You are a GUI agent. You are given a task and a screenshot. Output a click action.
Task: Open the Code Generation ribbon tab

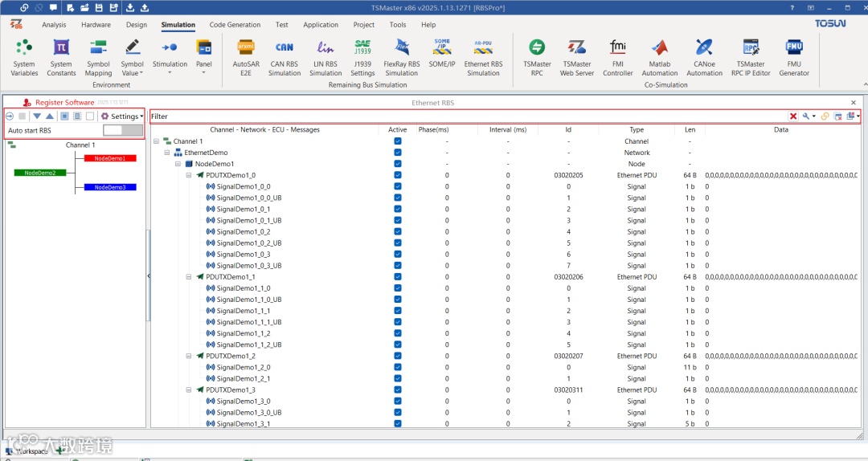tap(235, 25)
